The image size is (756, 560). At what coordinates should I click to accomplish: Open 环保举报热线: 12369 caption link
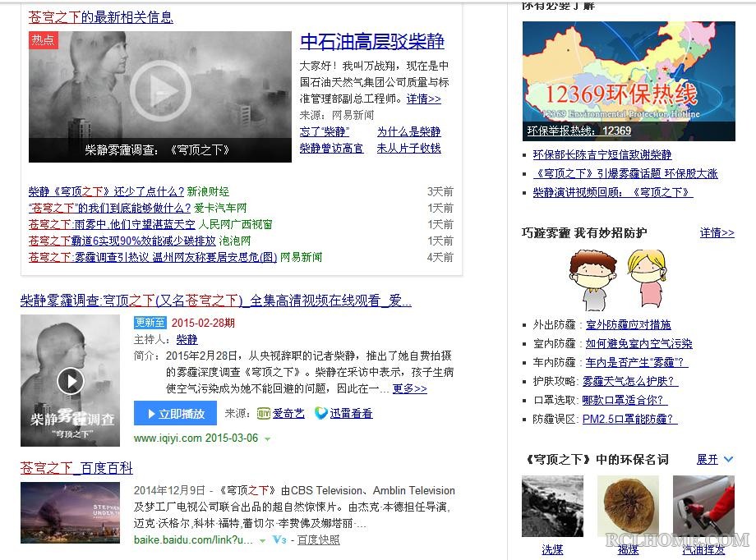(x=579, y=131)
